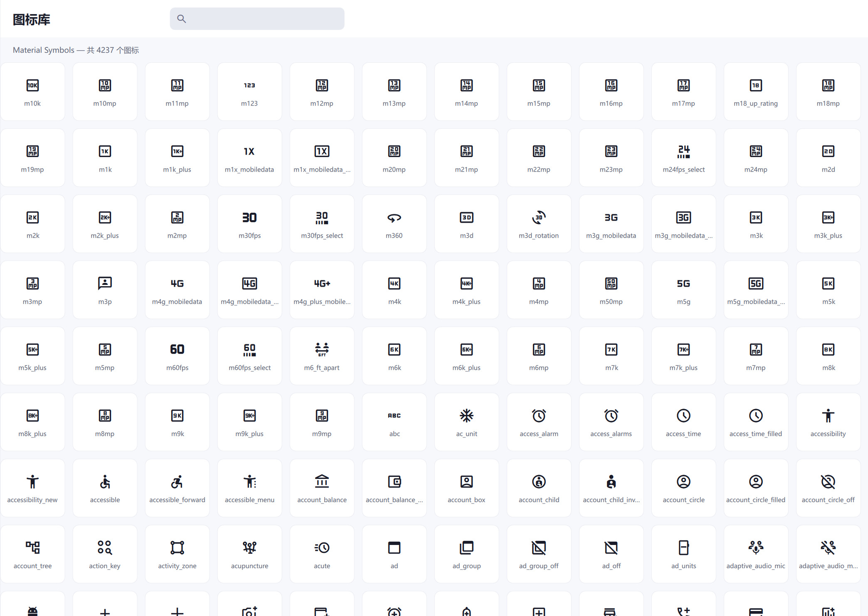Screen dimensions: 868x616
Task: Click the m4k icon card
Action: pos(394,290)
